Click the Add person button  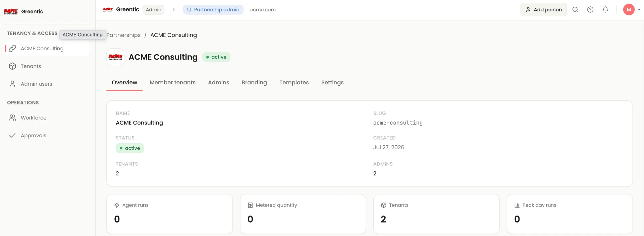[543, 10]
